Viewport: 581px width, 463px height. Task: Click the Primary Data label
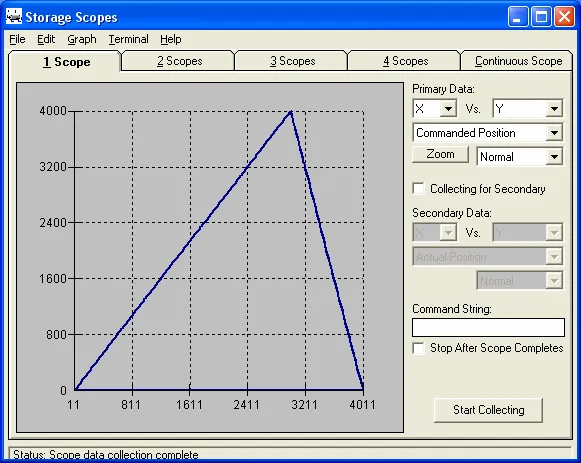point(443,89)
